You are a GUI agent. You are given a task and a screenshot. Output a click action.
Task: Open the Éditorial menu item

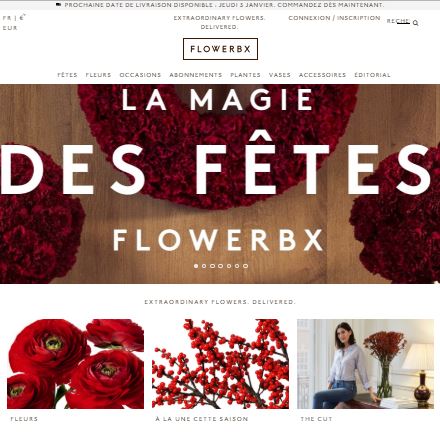point(372,75)
